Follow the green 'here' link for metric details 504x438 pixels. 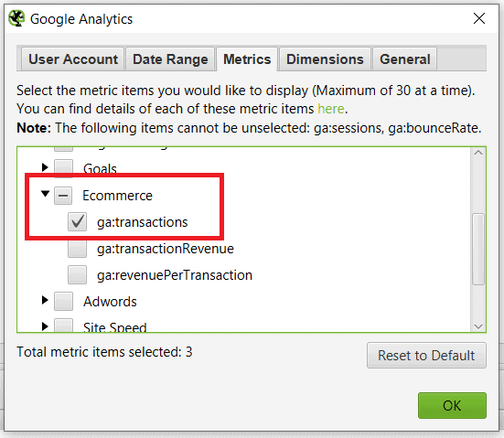[x=331, y=109]
